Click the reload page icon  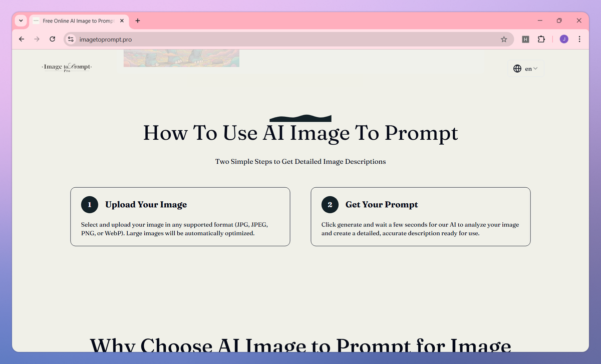tap(52, 39)
